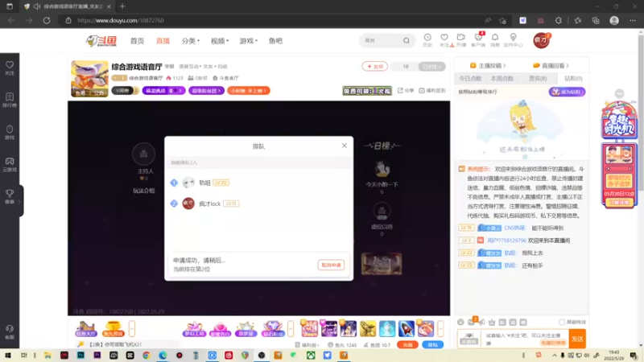Expand the 分类 categories dropdown
This screenshot has height=362, width=644.
(191, 41)
